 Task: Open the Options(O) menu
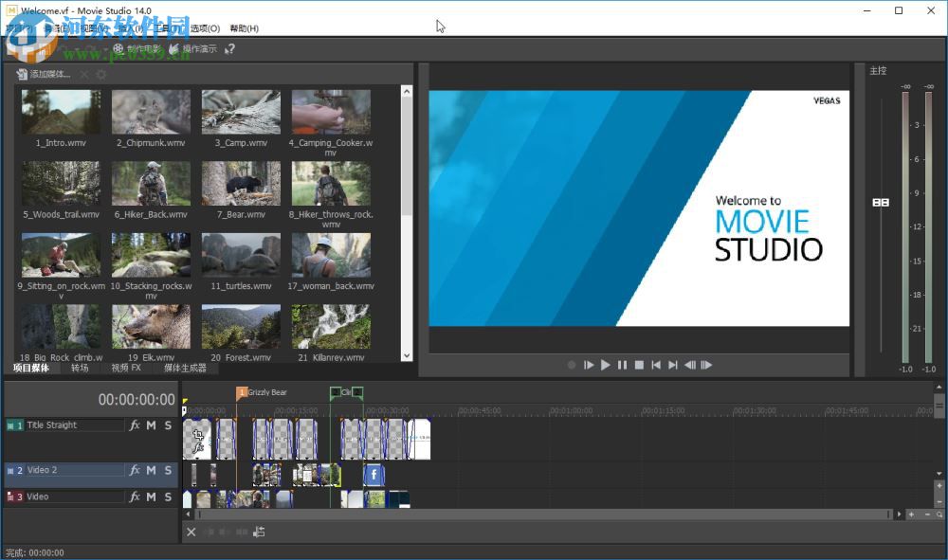pyautogui.click(x=205, y=28)
